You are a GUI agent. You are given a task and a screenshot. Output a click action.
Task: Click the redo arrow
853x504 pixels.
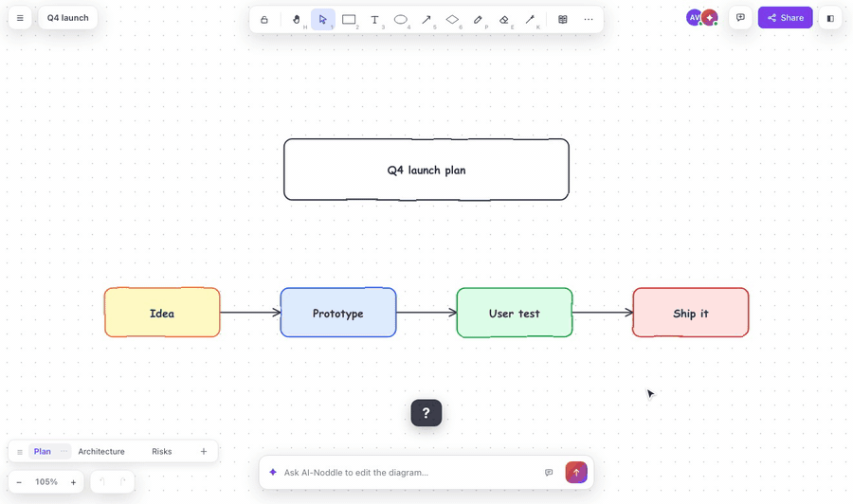pos(122,481)
